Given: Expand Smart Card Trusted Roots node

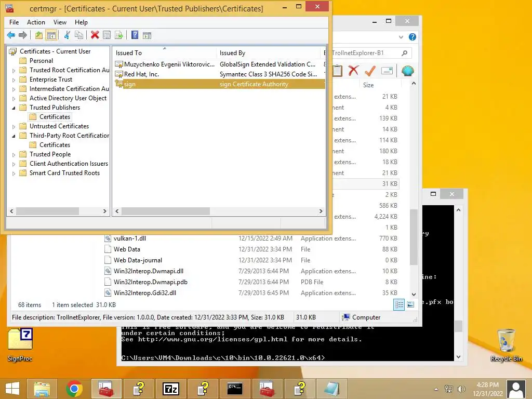Looking at the screenshot, I should [x=14, y=174].
